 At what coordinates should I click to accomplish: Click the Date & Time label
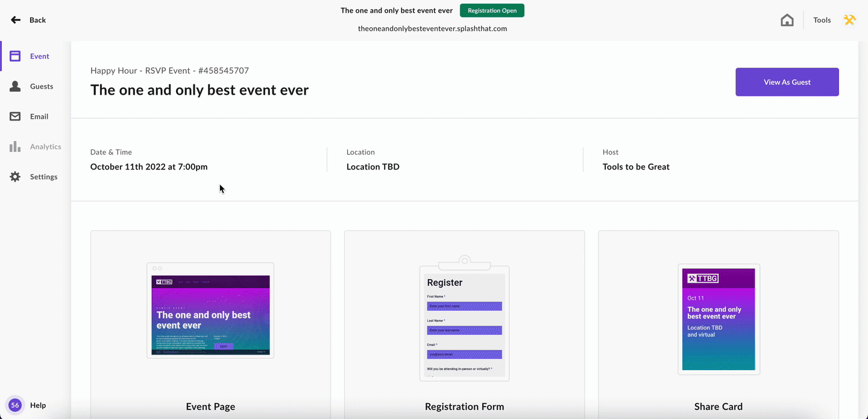111,152
